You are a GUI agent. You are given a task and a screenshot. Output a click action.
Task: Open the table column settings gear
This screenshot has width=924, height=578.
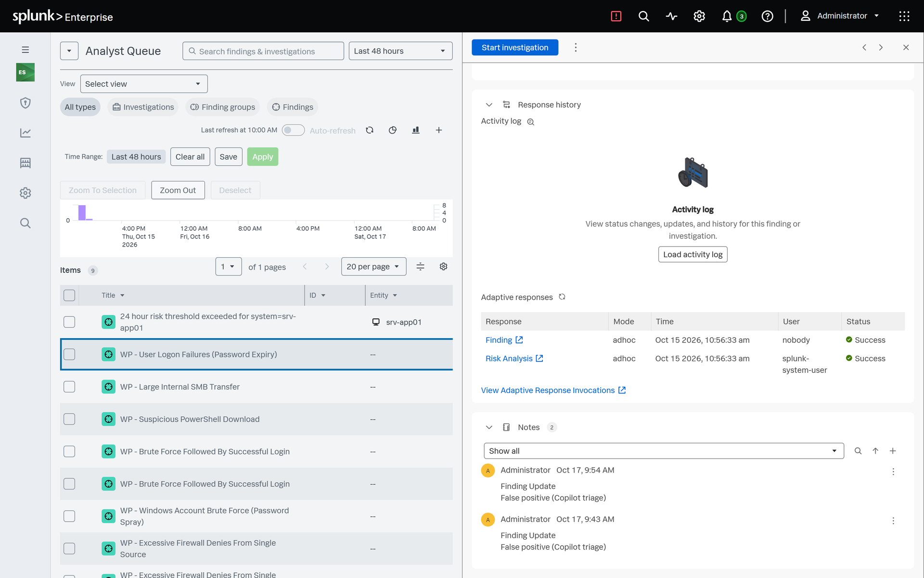click(x=444, y=266)
